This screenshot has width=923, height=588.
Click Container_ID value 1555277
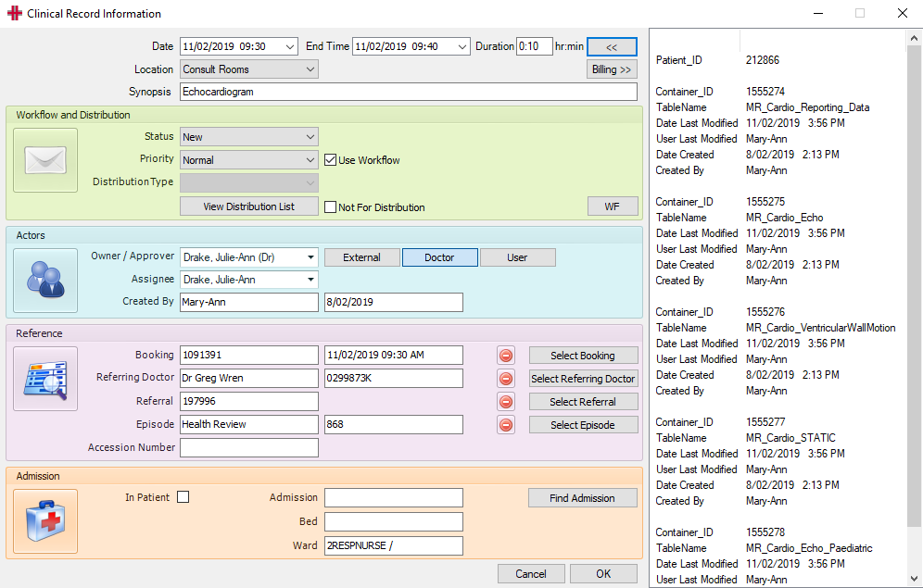tap(765, 422)
